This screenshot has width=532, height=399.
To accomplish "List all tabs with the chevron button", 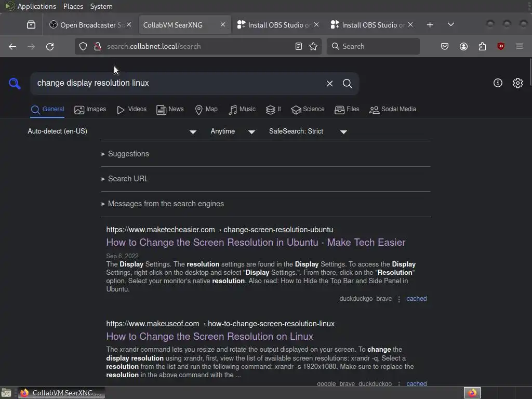I will (x=451, y=24).
